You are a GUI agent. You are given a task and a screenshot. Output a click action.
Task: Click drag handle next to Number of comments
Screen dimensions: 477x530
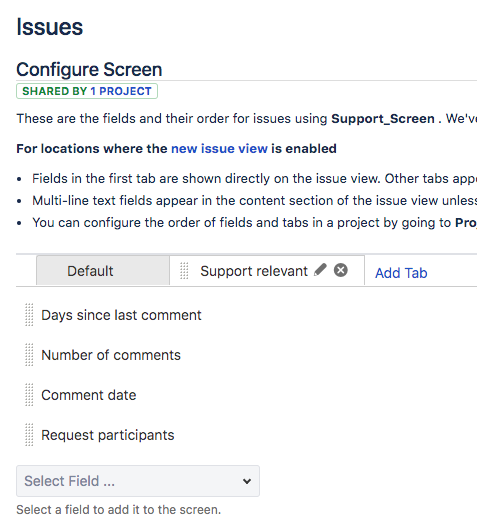tap(29, 355)
